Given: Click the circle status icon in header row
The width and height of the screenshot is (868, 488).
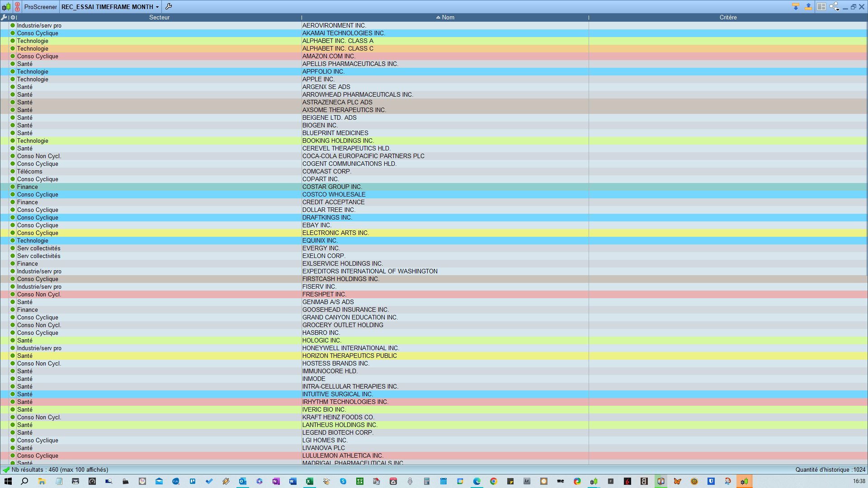Looking at the screenshot, I should pyautogui.click(x=13, y=17).
